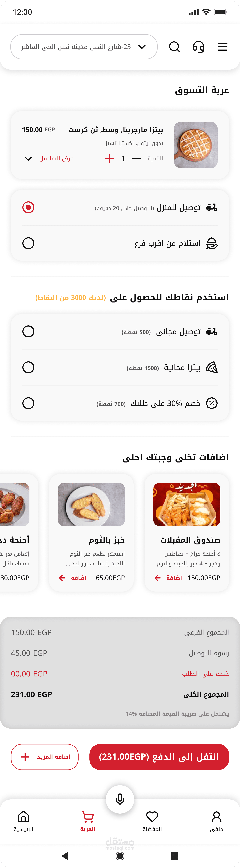This screenshot has height=868, width=240.
Task: Open the hamburger menu icon
Action: [x=222, y=47]
